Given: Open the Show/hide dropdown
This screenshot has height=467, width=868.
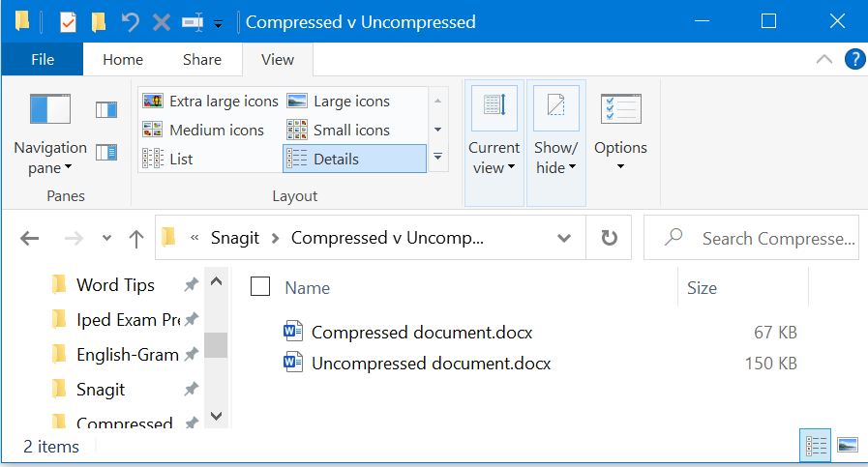Looking at the screenshot, I should [x=555, y=143].
